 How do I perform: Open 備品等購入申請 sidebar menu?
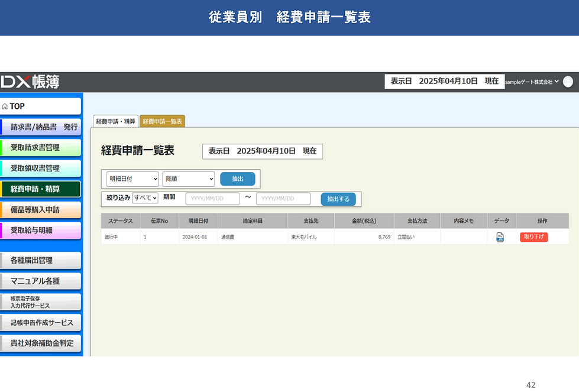click(x=41, y=210)
